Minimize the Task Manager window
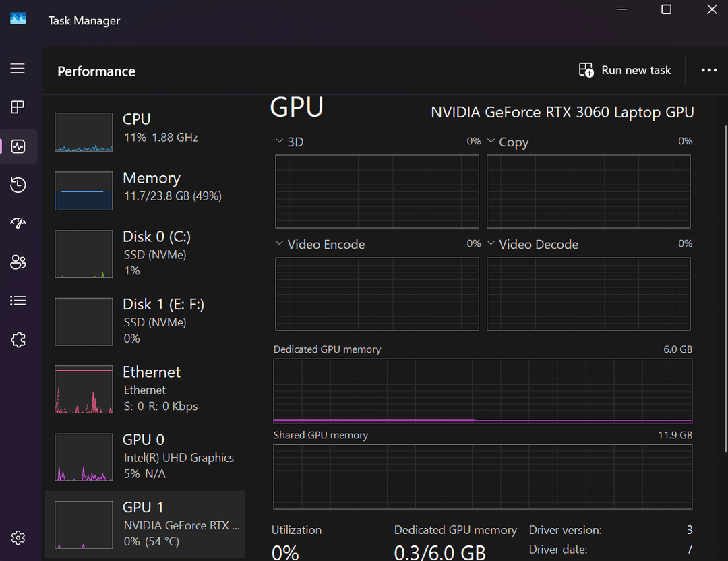Viewport: 728px width, 561px height. click(x=621, y=9)
